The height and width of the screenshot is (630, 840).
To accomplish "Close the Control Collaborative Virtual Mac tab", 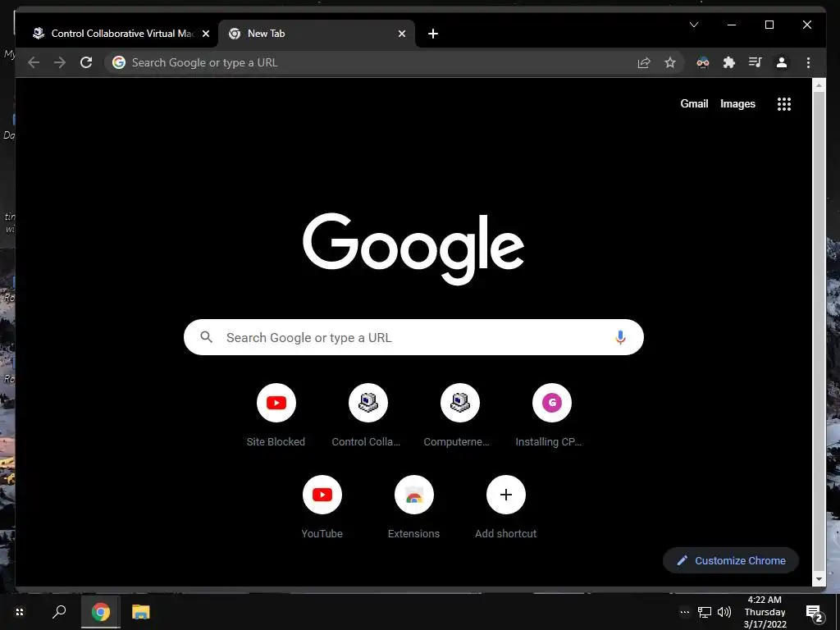I will click(206, 34).
